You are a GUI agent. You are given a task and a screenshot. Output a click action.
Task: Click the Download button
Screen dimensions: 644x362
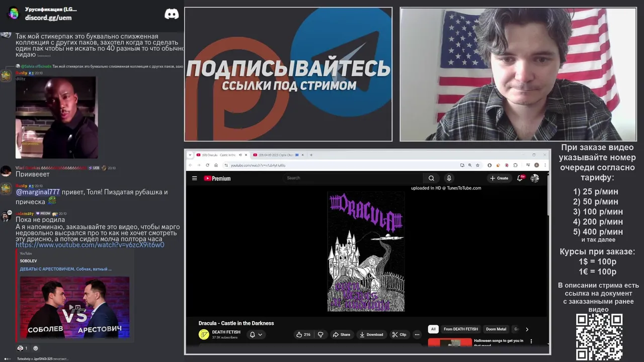click(x=371, y=334)
